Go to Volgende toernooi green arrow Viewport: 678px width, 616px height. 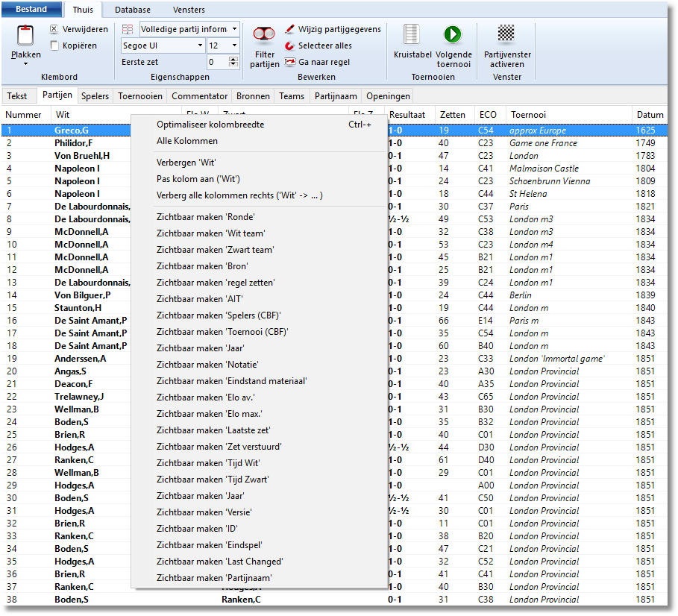(x=453, y=35)
